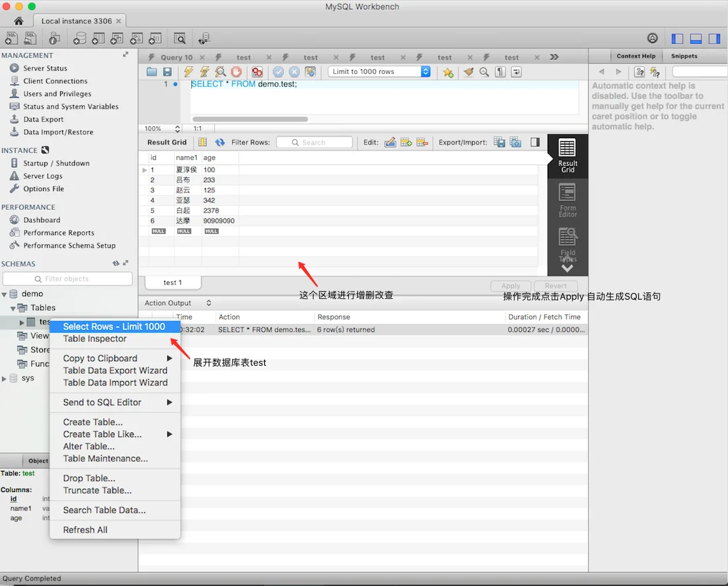728x586 pixels.
Task: Create a new table toolbar icon
Action: click(98, 38)
